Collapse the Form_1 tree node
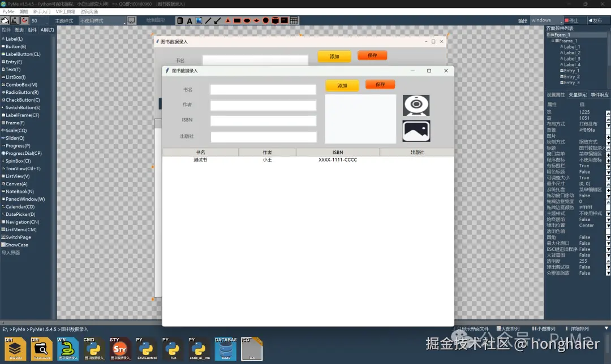 click(x=548, y=34)
